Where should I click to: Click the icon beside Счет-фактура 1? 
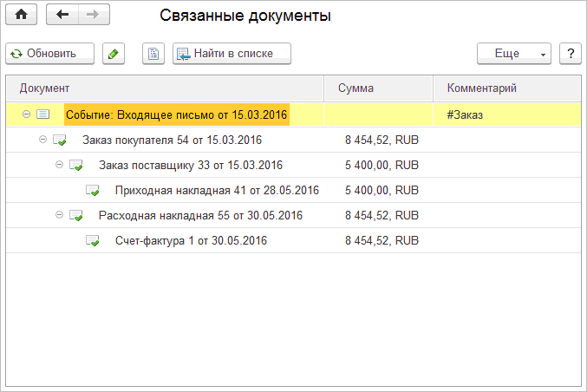pos(93,240)
